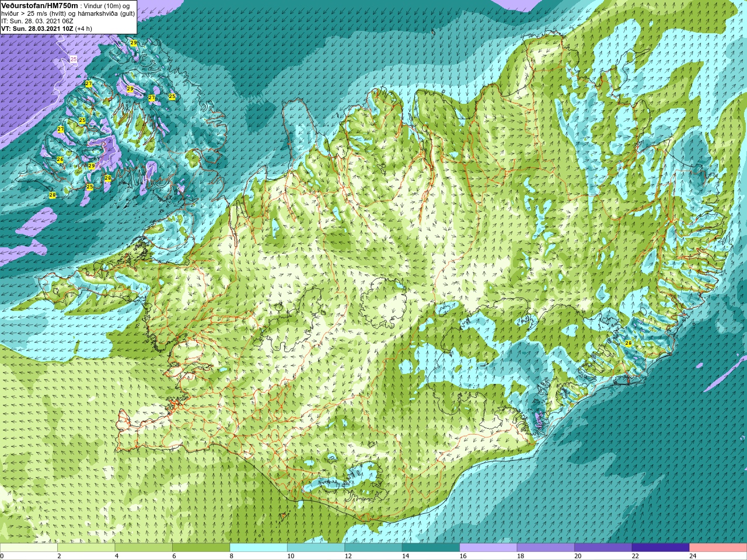Click the Veðurstofan/HM750m title text
The image size is (747, 560).
39,5
